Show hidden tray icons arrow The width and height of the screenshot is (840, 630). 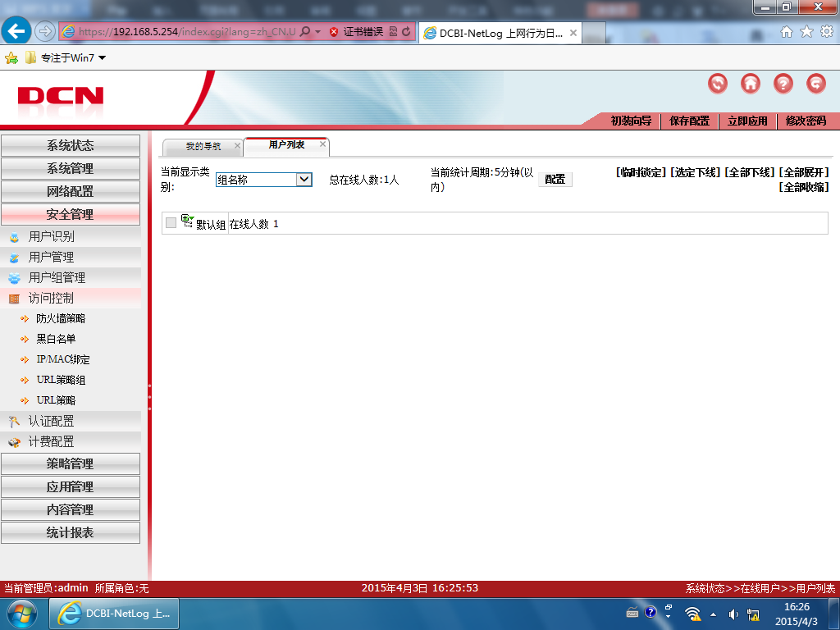click(x=713, y=614)
